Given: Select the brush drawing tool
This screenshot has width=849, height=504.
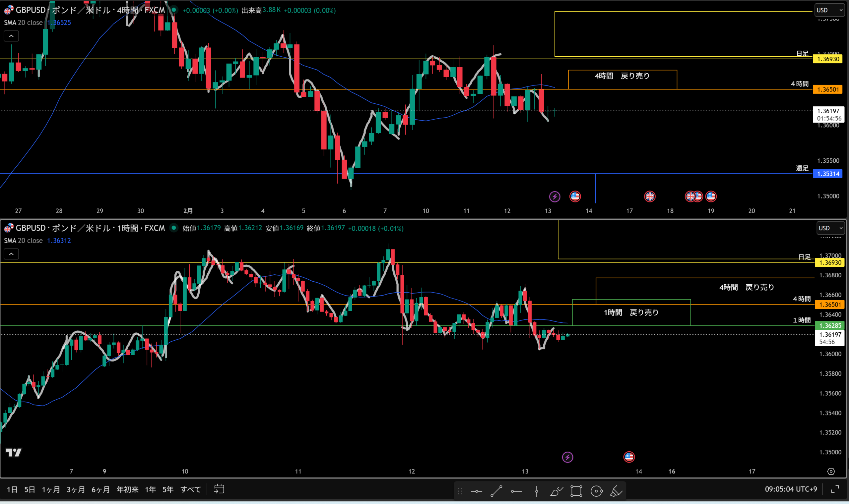Looking at the screenshot, I should click(556, 491).
